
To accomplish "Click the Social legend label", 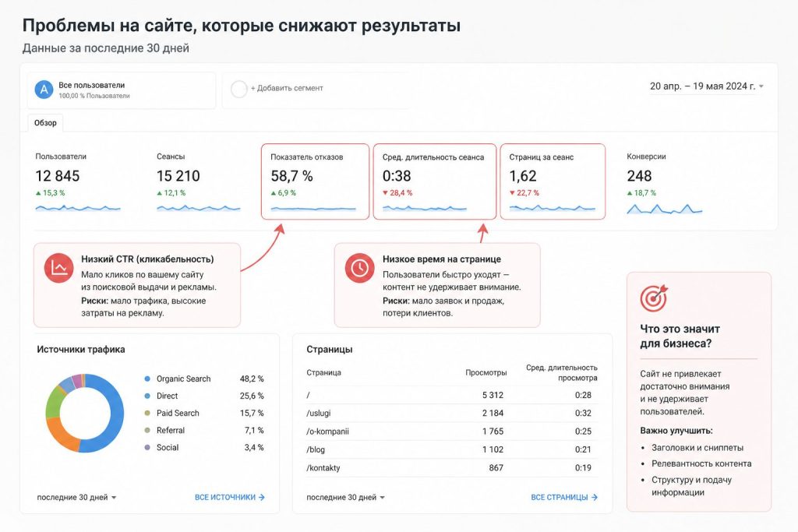I will click(168, 448).
